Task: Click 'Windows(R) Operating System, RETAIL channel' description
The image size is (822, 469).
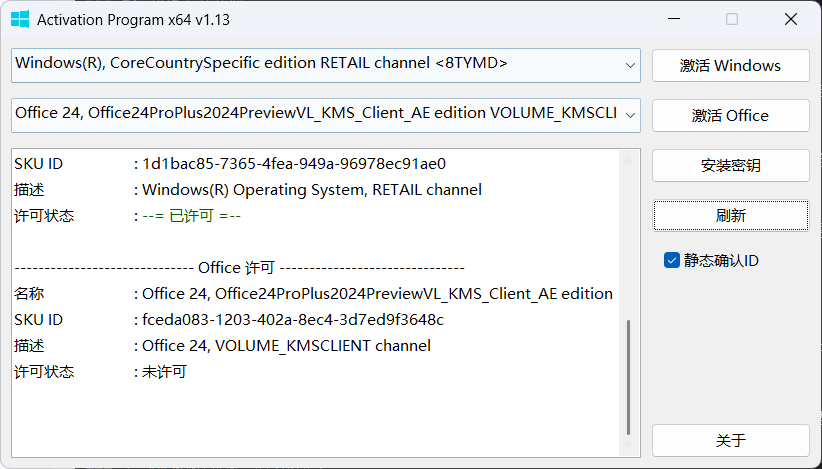Action: click(312, 190)
